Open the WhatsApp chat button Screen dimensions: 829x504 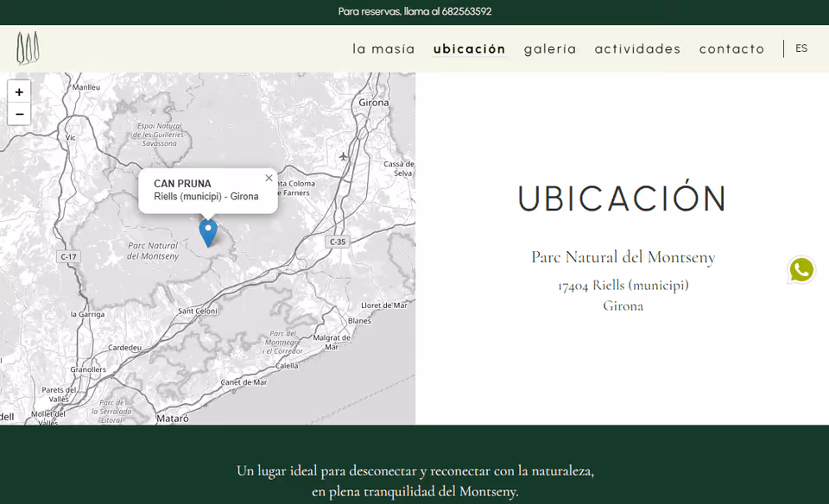(x=801, y=270)
